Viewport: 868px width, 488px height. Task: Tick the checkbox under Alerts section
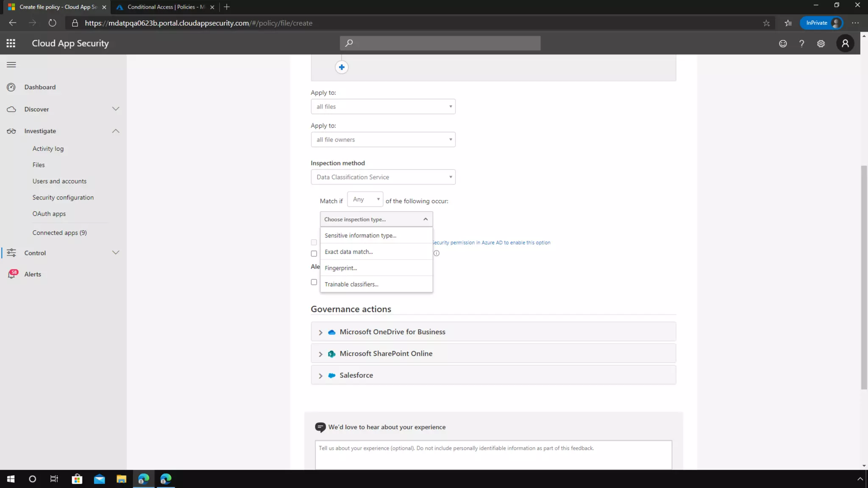(x=314, y=282)
